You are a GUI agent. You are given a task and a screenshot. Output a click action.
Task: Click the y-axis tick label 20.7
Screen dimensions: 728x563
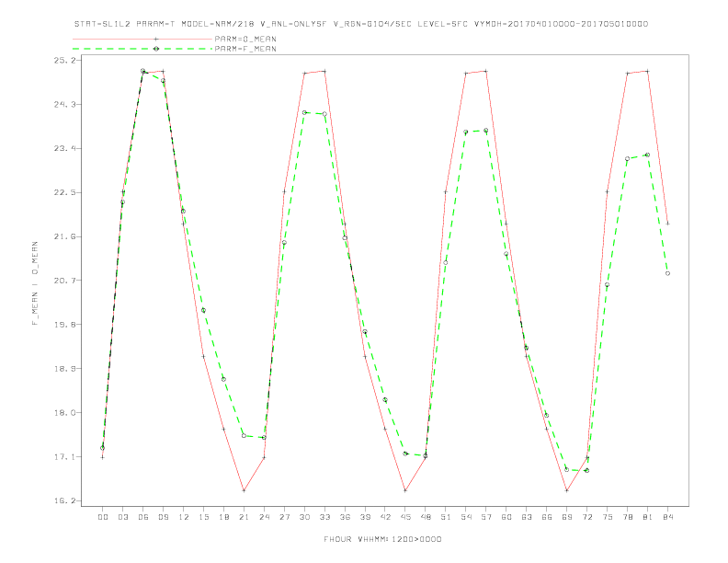tap(64, 281)
